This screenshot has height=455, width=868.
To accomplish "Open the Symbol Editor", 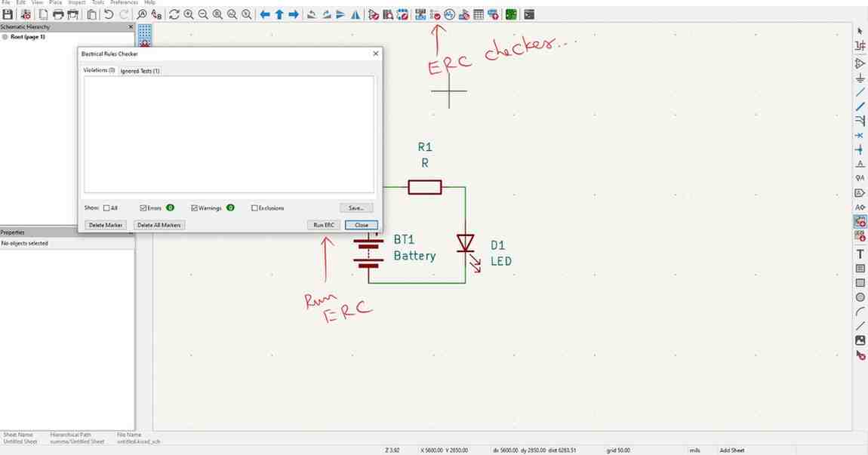I will tap(374, 15).
